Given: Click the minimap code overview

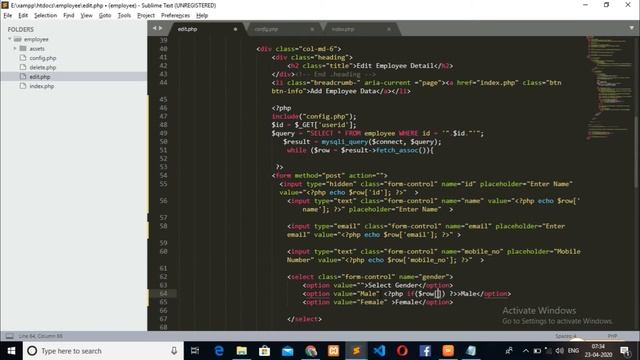Looking at the screenshot, I should point(609,88).
